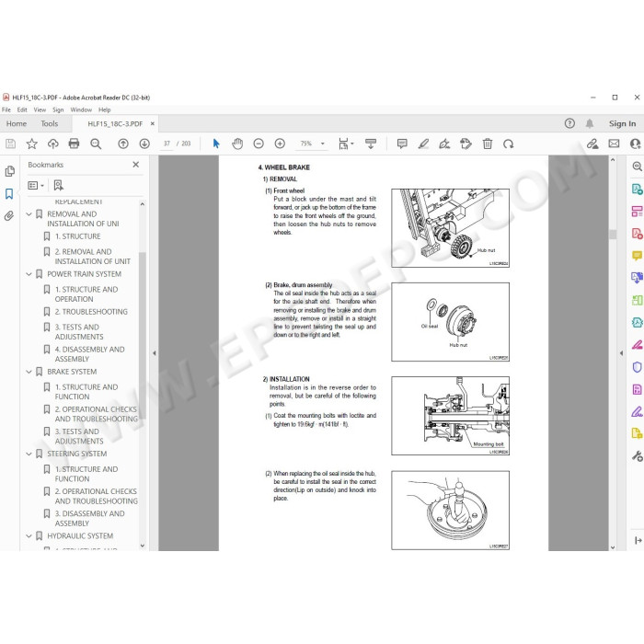Open the View menu
Viewport: 644px width, 644px height.
click(40, 110)
